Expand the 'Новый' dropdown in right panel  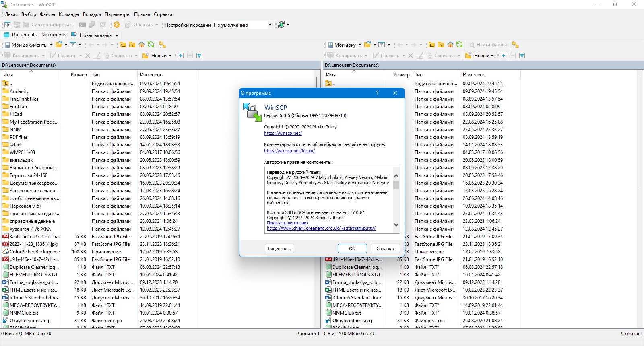[492, 56]
